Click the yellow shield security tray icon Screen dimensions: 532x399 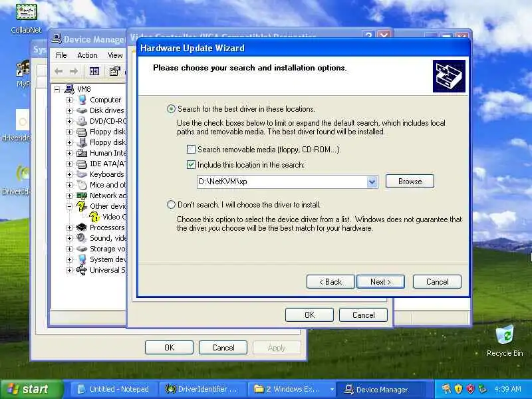(x=458, y=389)
